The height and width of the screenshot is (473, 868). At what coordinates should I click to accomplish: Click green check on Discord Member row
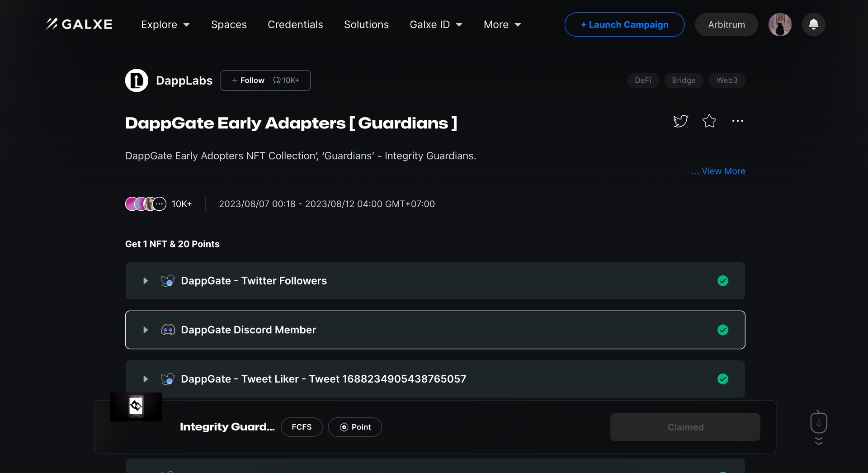[723, 330]
